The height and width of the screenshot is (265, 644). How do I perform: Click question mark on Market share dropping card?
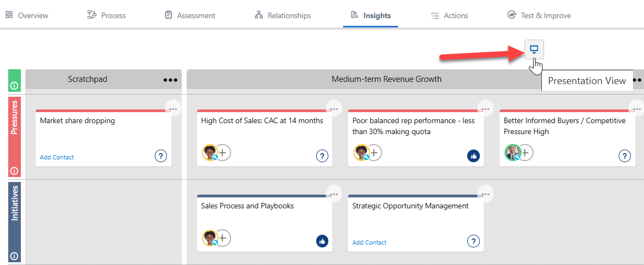point(160,156)
